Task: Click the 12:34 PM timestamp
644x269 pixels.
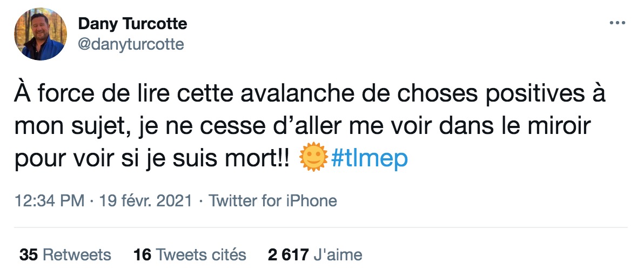Action: (49, 201)
